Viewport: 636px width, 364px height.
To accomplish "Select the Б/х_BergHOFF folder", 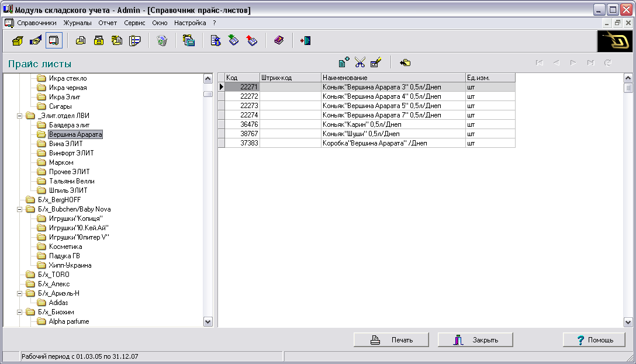I will click(x=59, y=200).
